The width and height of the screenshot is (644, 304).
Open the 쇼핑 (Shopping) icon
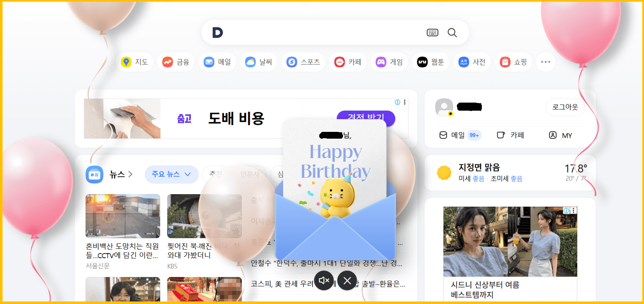513,61
